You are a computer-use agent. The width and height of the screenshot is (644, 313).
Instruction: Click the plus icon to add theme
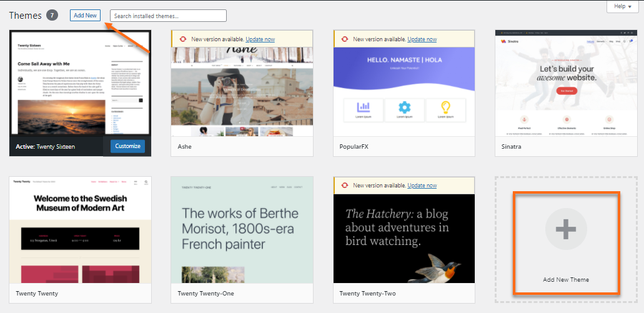(566, 230)
